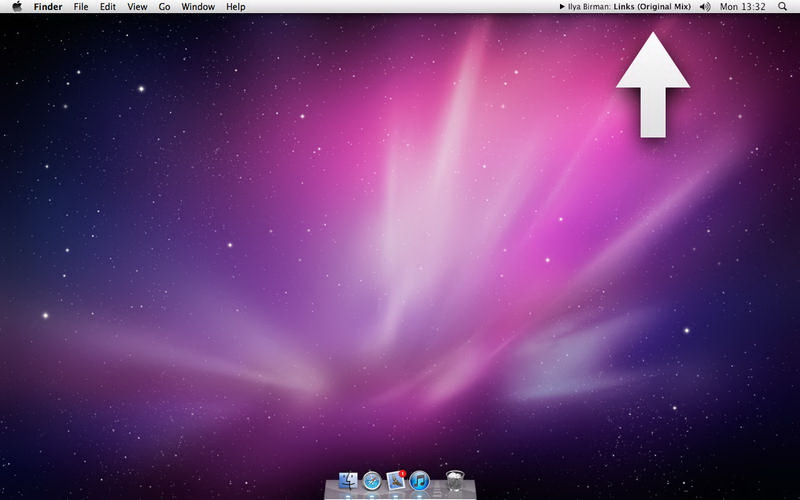Open the Apple menu
Viewport: 800px width, 500px height.
coord(17,7)
